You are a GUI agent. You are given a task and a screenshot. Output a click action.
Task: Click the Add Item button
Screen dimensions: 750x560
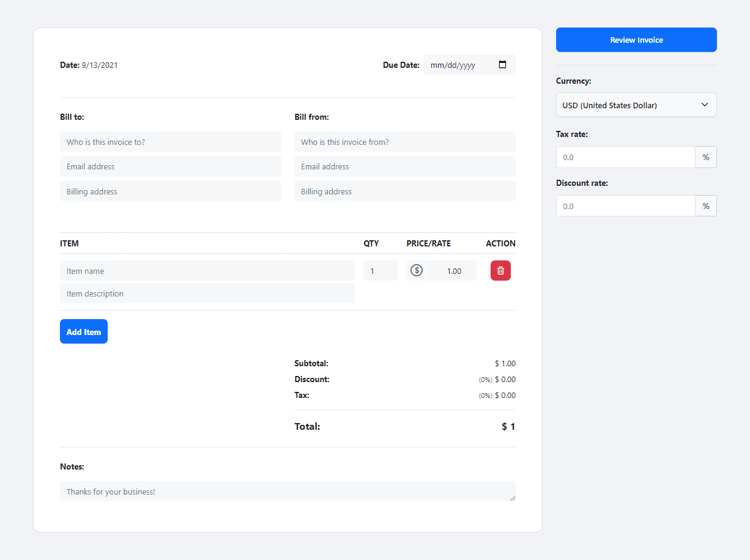pos(83,331)
